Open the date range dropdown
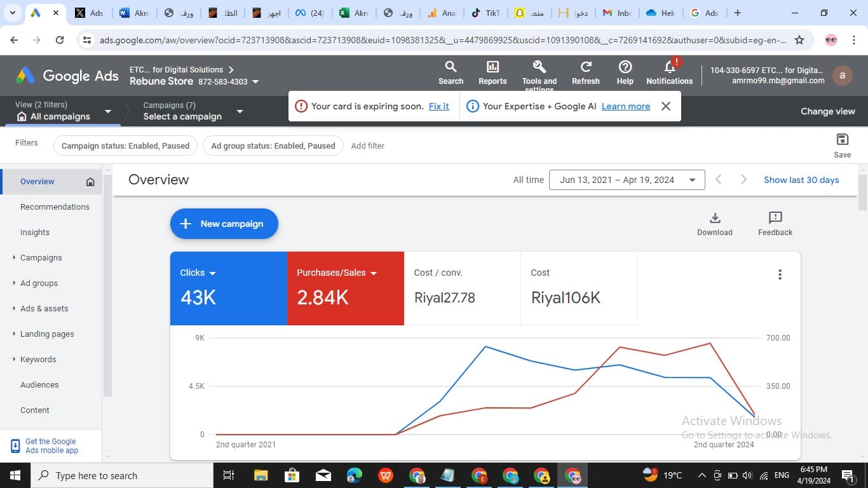Viewport: 868px width, 488px height. point(627,180)
